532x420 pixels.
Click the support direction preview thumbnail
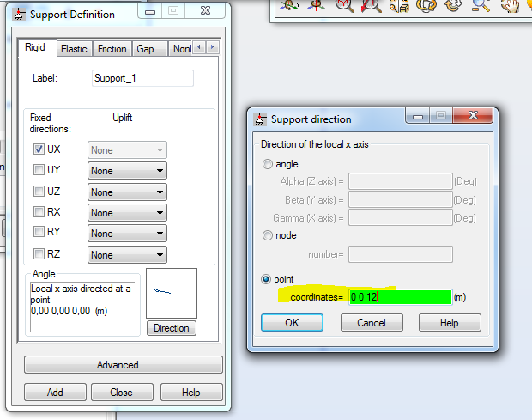pos(172,294)
